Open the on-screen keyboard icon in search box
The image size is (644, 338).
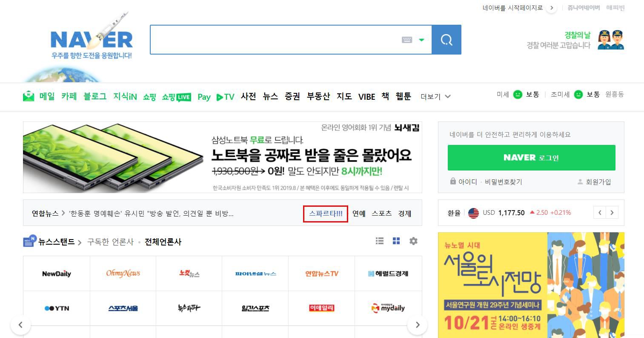click(x=407, y=40)
